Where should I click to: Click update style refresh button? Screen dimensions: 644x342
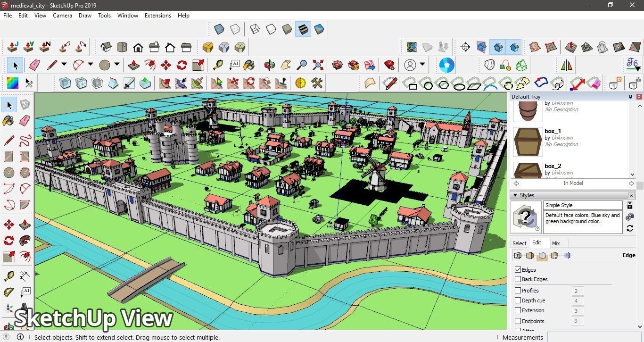[630, 228]
